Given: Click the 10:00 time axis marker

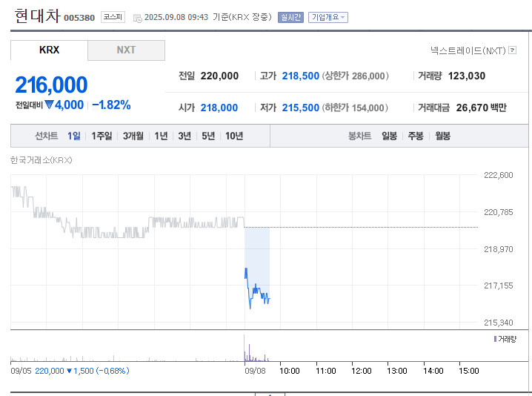Looking at the screenshot, I should point(290,371).
